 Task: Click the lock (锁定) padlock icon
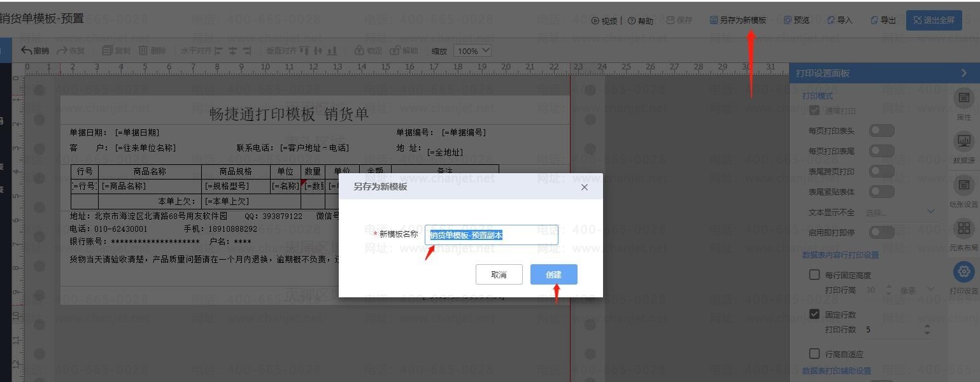click(x=359, y=50)
